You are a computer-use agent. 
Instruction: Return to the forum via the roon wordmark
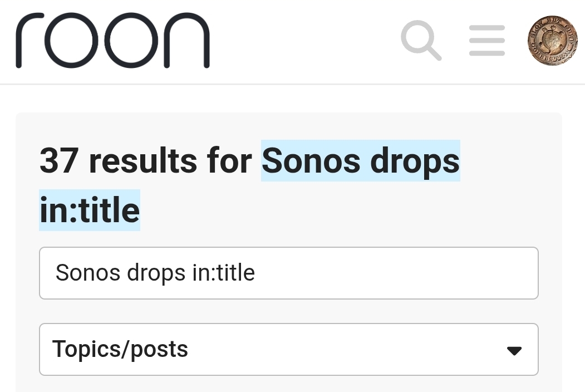112,41
